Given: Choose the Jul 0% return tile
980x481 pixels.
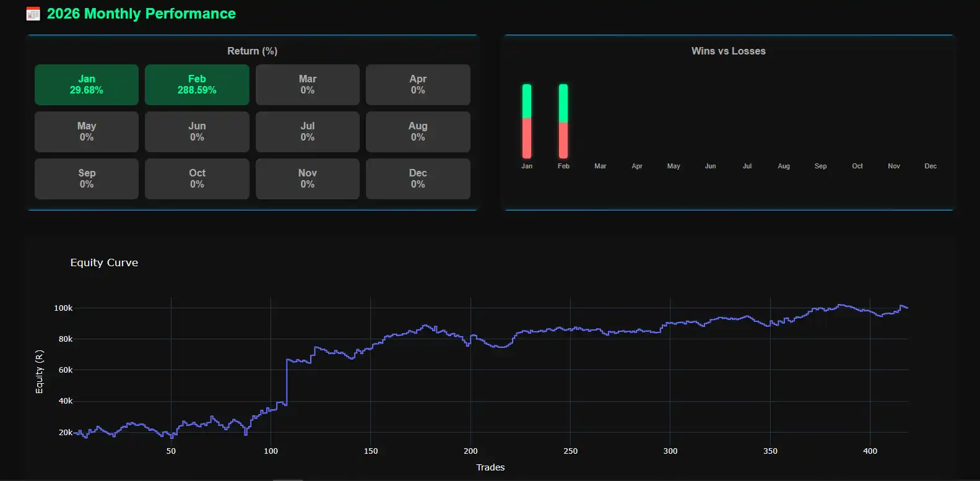Looking at the screenshot, I should point(308,132).
